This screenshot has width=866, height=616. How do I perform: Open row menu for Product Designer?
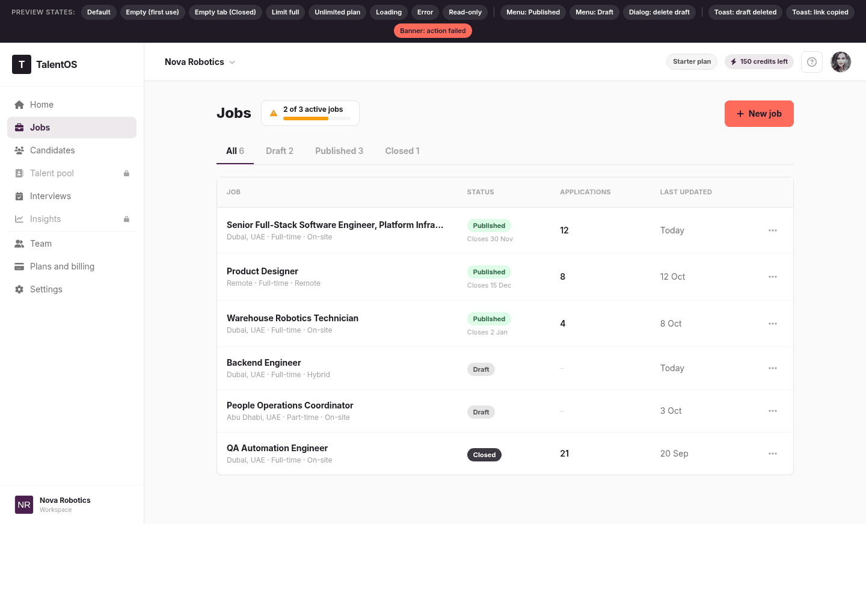click(773, 277)
